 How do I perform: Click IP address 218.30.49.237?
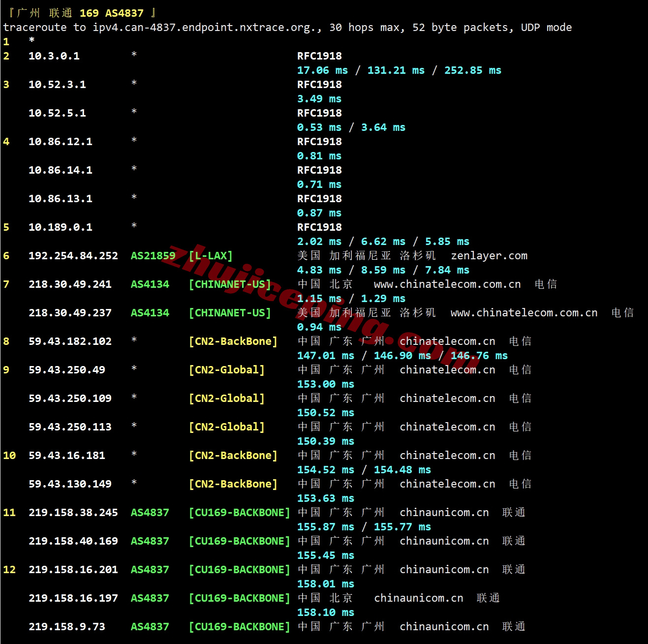pyautogui.click(x=70, y=313)
